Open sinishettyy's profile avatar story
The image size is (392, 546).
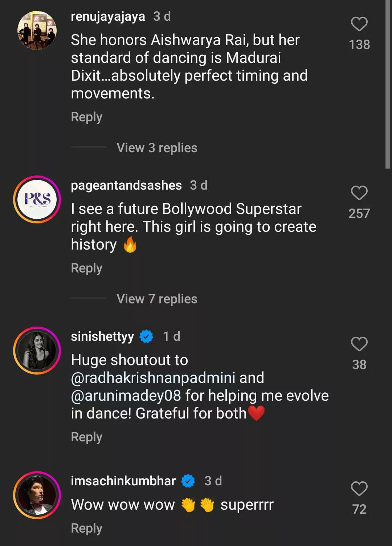tap(37, 350)
